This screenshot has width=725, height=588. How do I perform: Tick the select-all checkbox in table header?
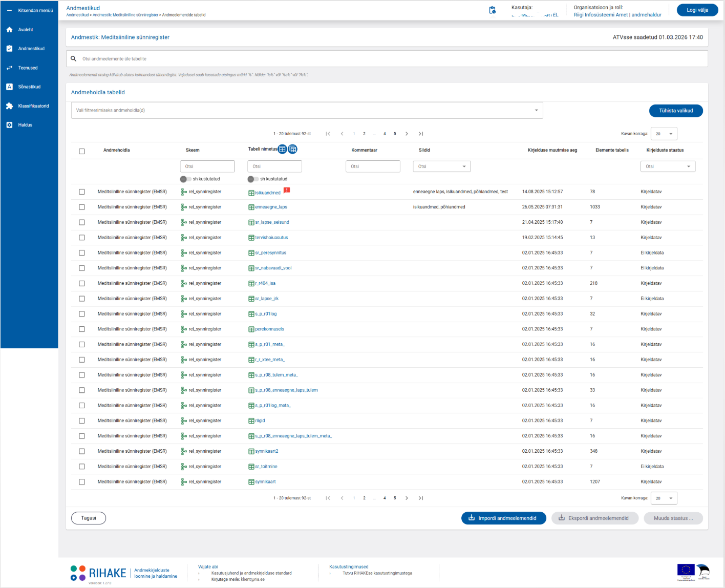[x=82, y=151]
